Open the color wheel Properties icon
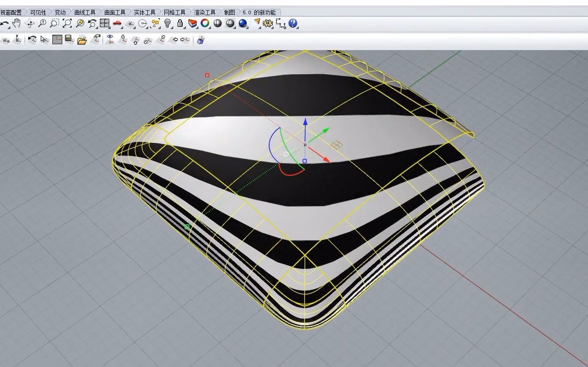 coord(205,23)
